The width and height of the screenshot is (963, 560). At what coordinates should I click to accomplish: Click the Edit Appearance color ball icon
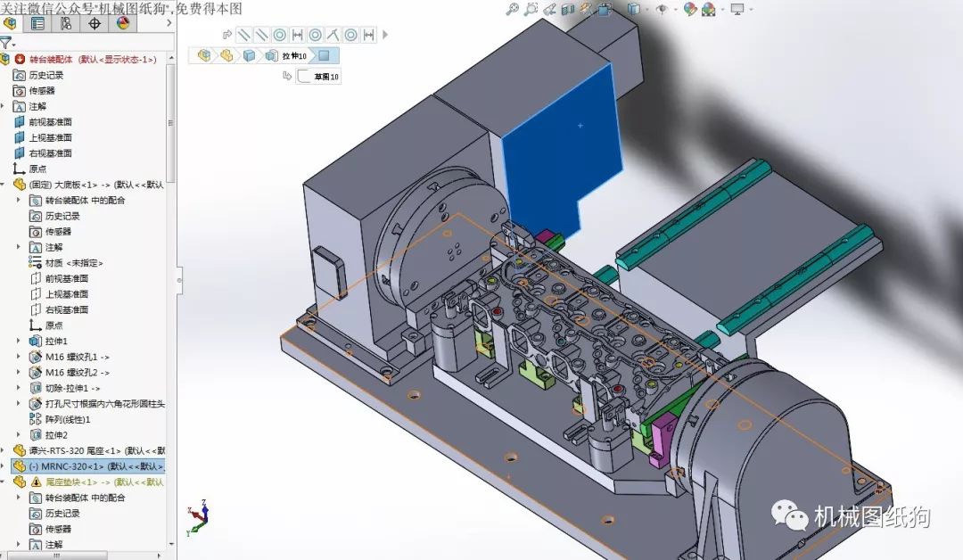(690, 9)
